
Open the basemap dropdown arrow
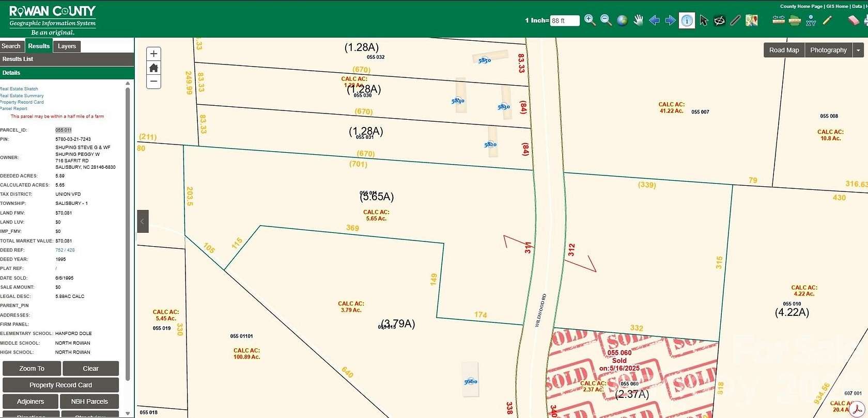coord(858,50)
